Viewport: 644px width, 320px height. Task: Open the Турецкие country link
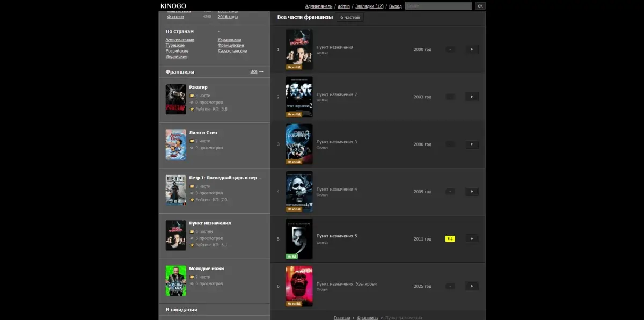pyautogui.click(x=175, y=45)
